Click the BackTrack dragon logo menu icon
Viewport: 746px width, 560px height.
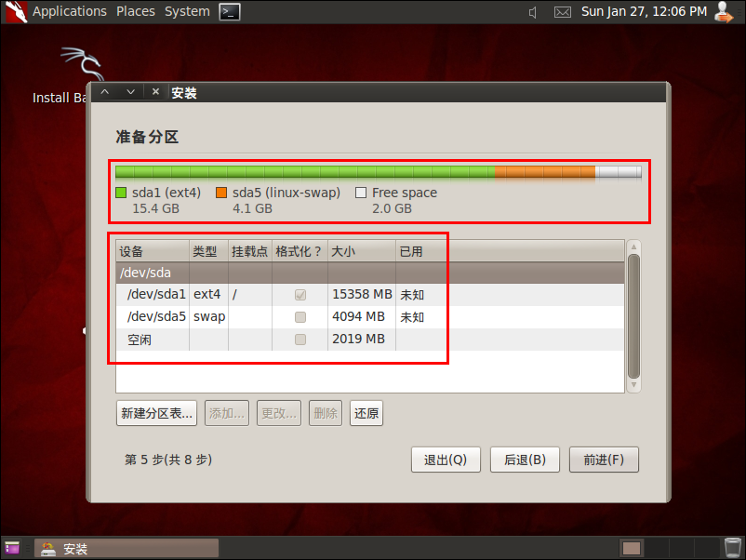[x=16, y=11]
